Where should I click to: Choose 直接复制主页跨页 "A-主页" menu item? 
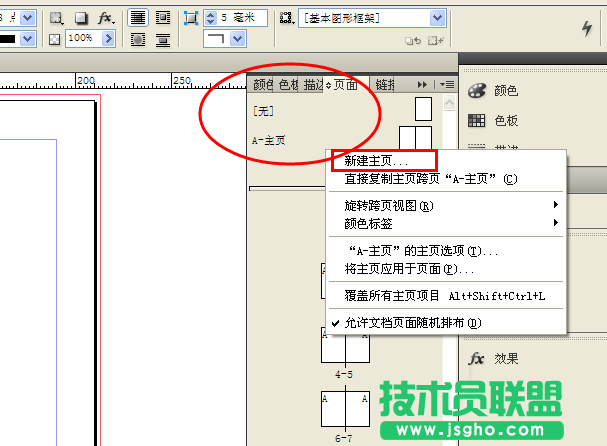[x=446, y=178]
